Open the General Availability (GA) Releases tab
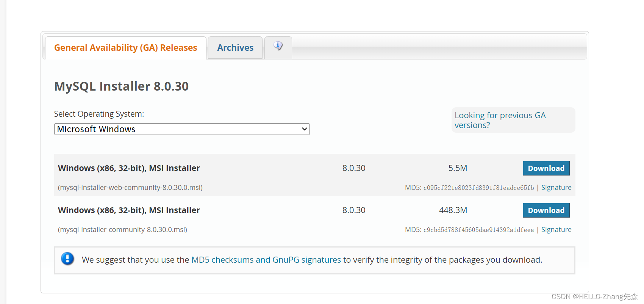This screenshot has width=644, height=304. 125,48
